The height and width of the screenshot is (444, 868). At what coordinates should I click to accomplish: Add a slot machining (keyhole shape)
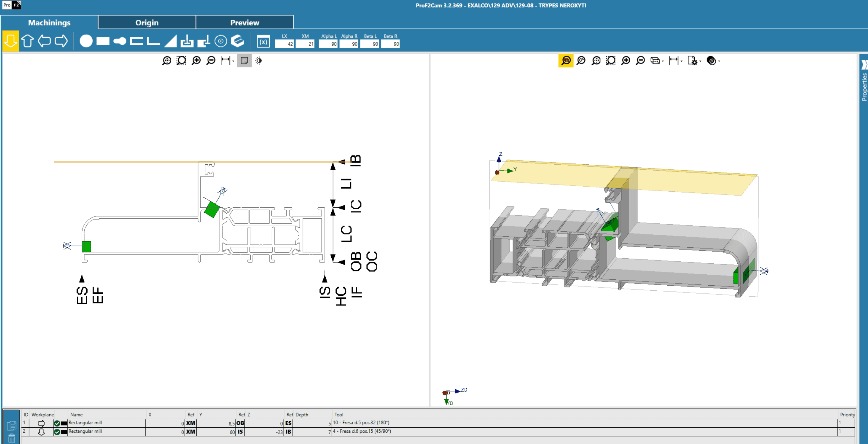click(x=120, y=41)
